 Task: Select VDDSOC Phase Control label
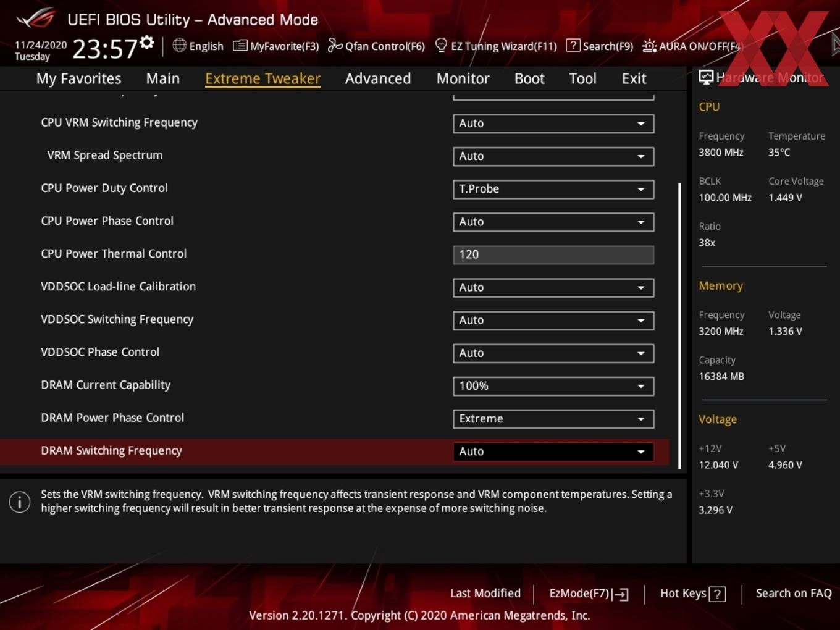point(100,352)
